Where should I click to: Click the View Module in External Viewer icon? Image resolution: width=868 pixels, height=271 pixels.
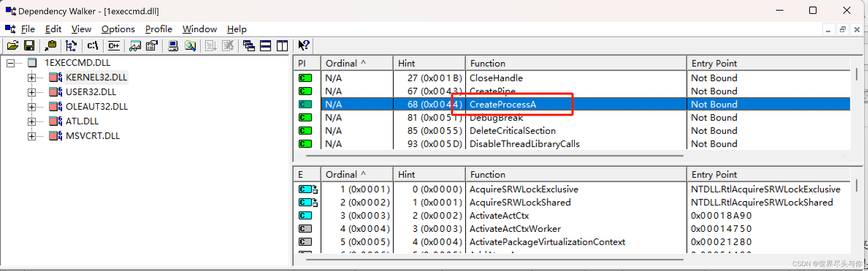(x=135, y=46)
